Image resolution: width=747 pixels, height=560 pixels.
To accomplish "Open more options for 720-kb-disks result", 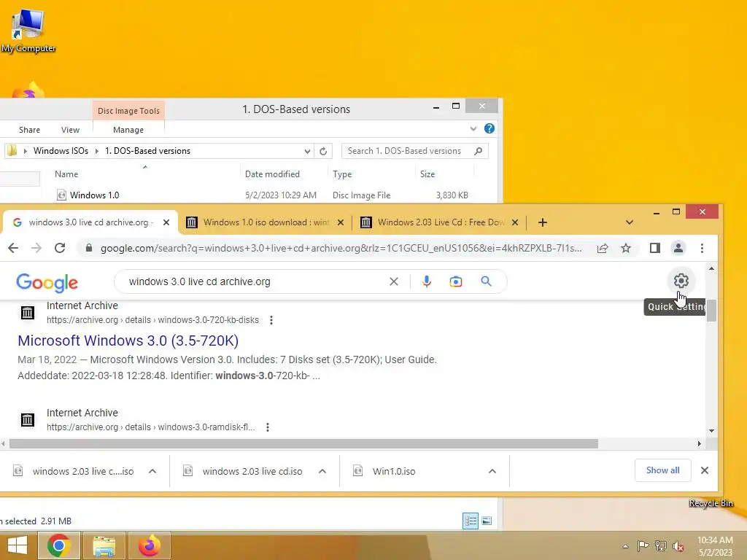I will tap(271, 320).
